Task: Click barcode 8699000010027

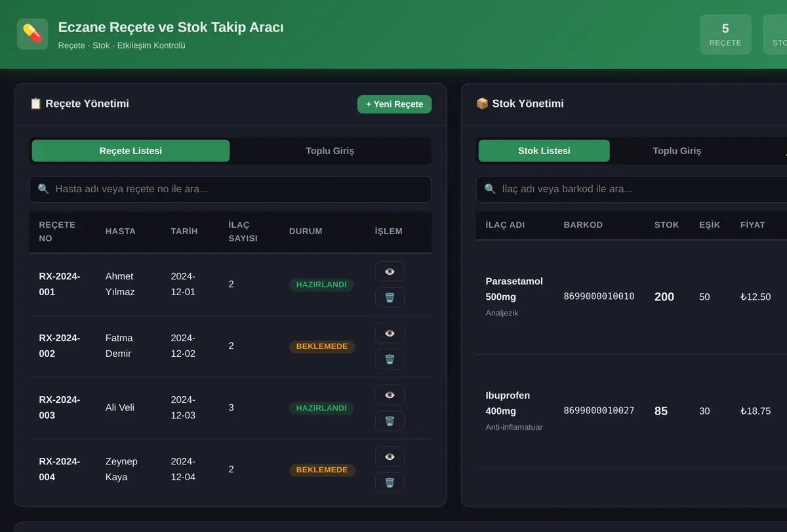Action: tap(599, 411)
